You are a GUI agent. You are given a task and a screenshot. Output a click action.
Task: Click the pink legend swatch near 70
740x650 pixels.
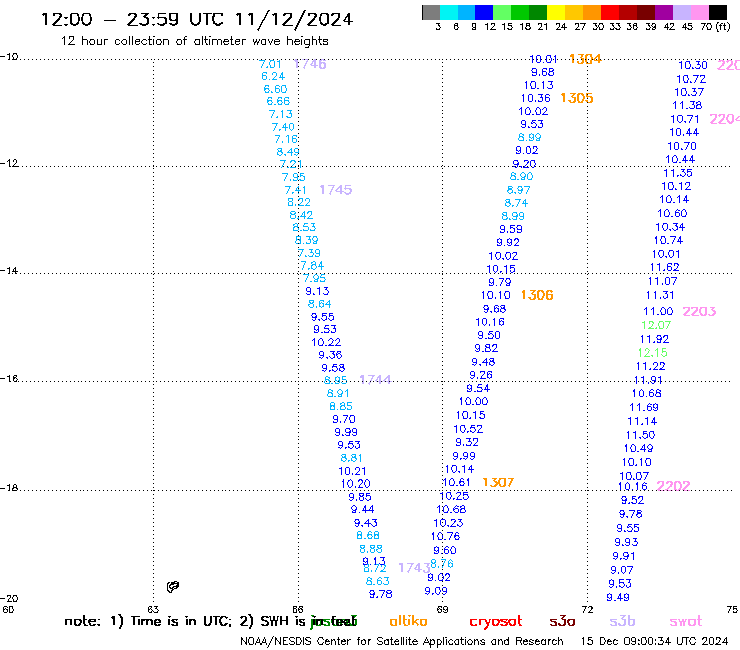tap(700, 12)
